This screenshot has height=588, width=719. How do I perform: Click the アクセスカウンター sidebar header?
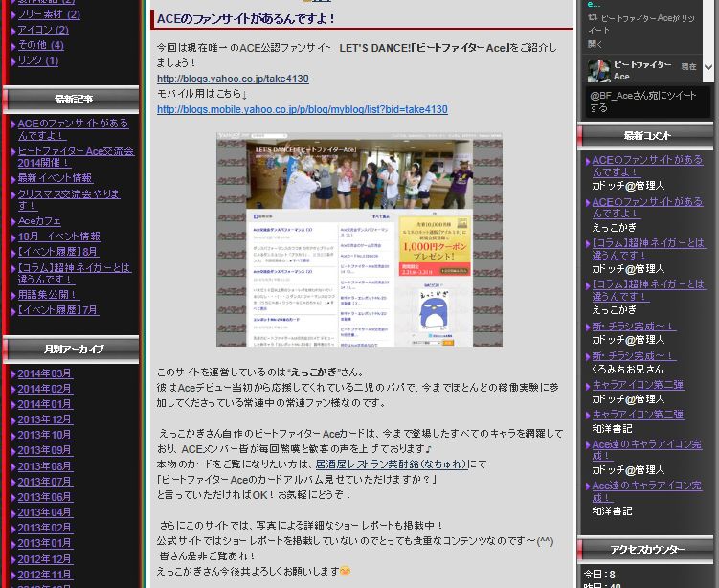click(x=645, y=549)
